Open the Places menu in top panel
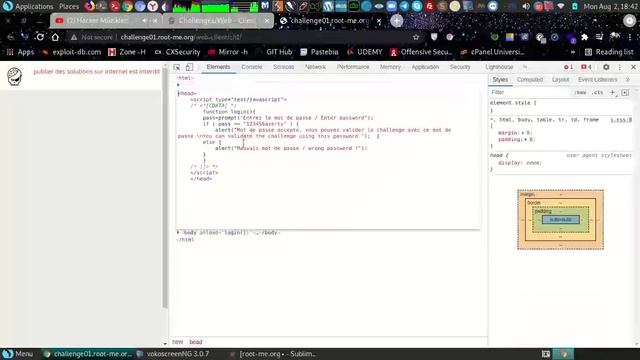 click(69, 6)
